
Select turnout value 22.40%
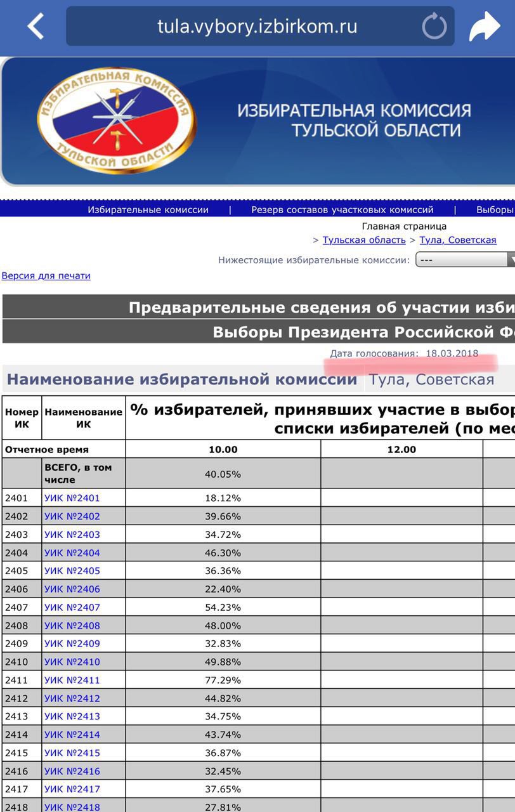click(223, 589)
